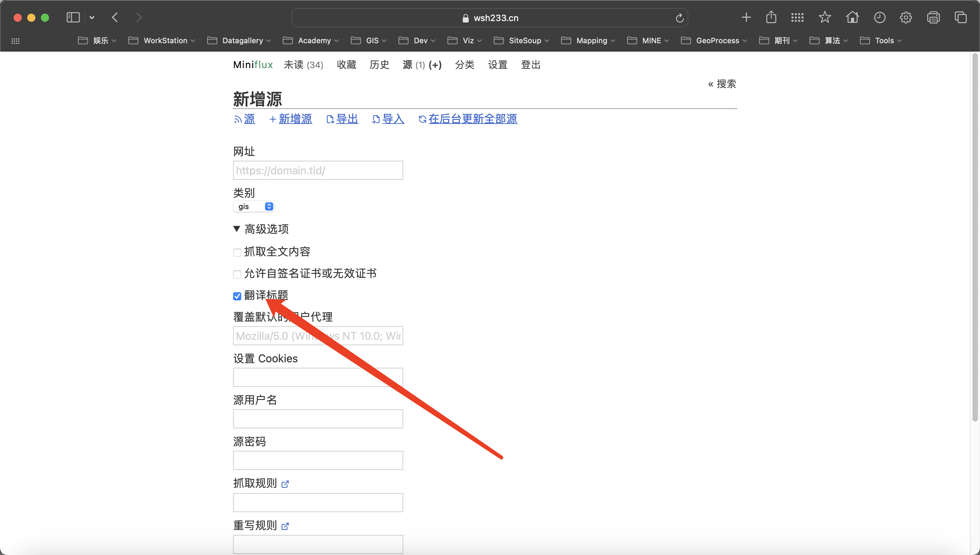Open the Mapping bookmarks folder

click(588, 41)
